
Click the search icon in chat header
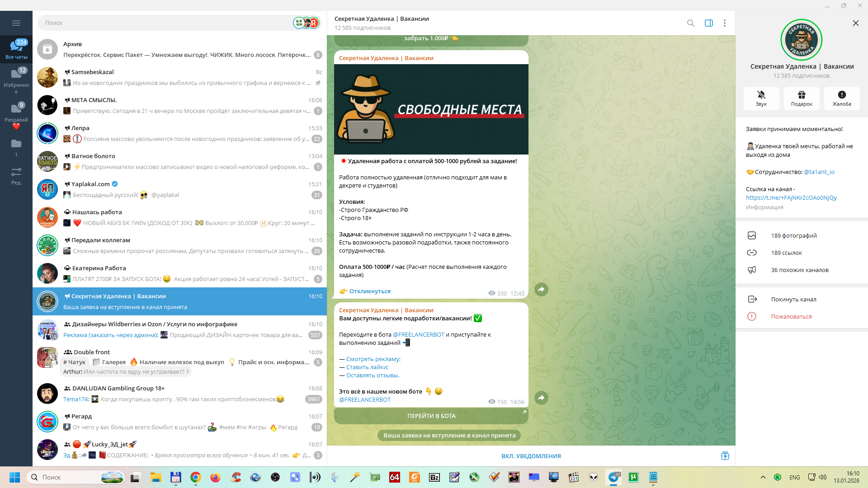click(690, 23)
